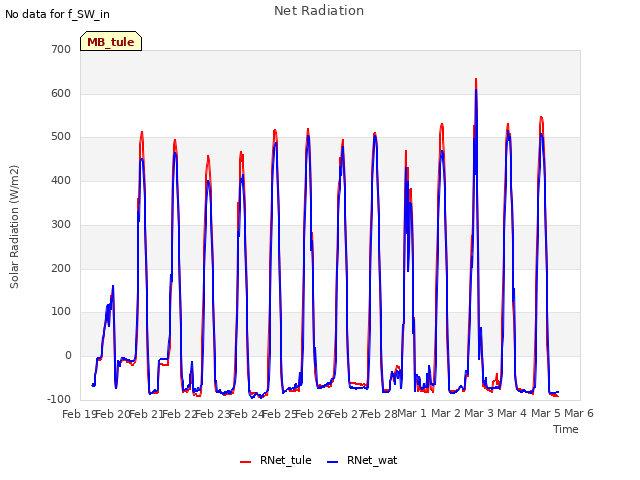Click the 600 y-axis tick label
The image size is (640, 480).
(x=61, y=93)
